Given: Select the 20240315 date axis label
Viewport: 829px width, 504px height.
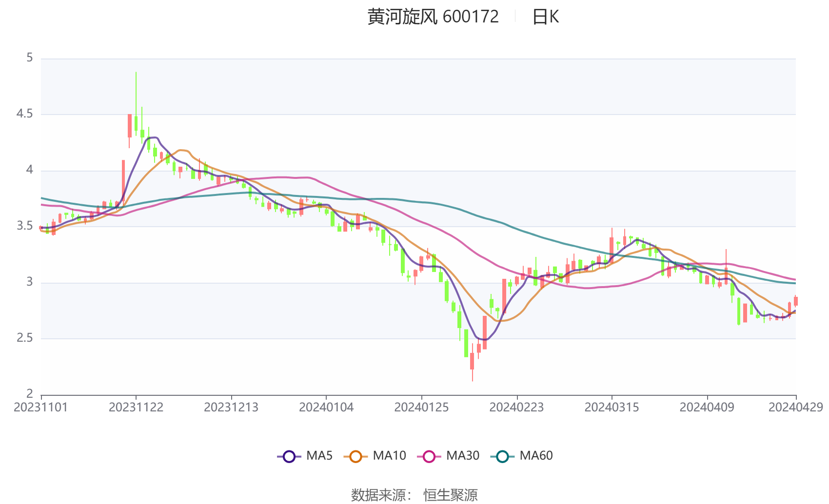Looking at the screenshot, I should (612, 407).
